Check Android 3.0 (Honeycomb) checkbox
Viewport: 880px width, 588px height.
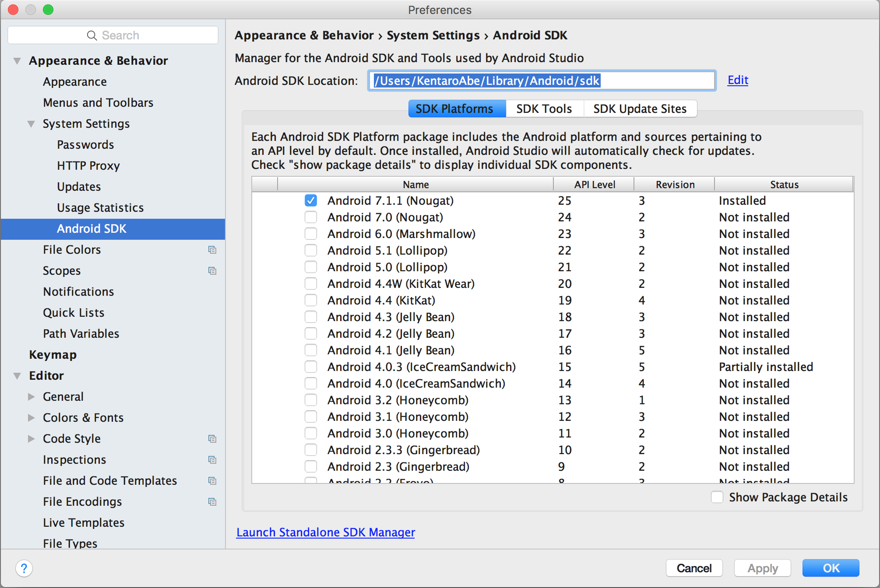click(311, 433)
